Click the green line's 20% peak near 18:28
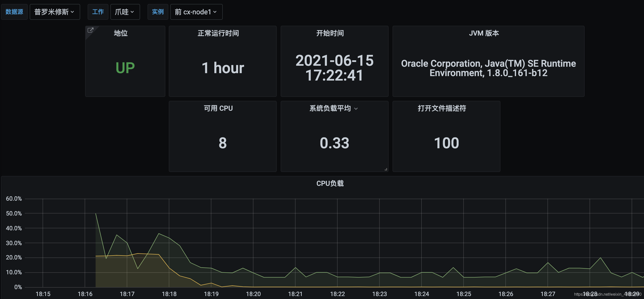The image size is (644, 299). 600,257
